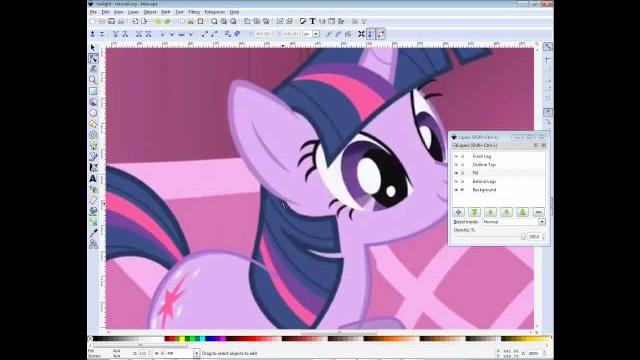Select the Spray tool
Image resolution: width=640 pixels, height=360 pixels.
[93, 190]
